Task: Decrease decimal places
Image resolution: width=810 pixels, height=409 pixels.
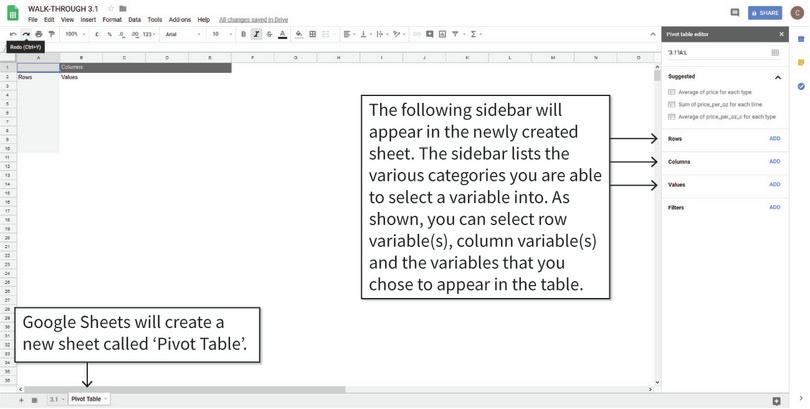Action: pyautogui.click(x=121, y=34)
